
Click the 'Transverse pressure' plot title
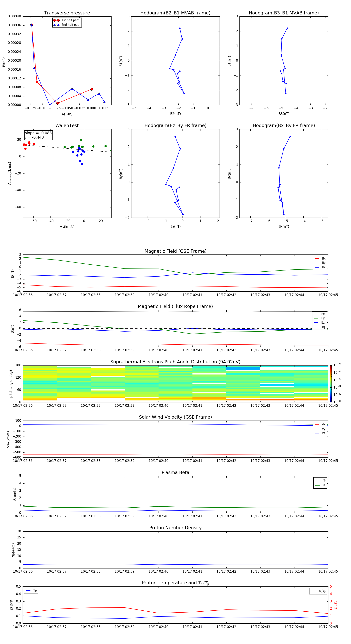click(67, 13)
